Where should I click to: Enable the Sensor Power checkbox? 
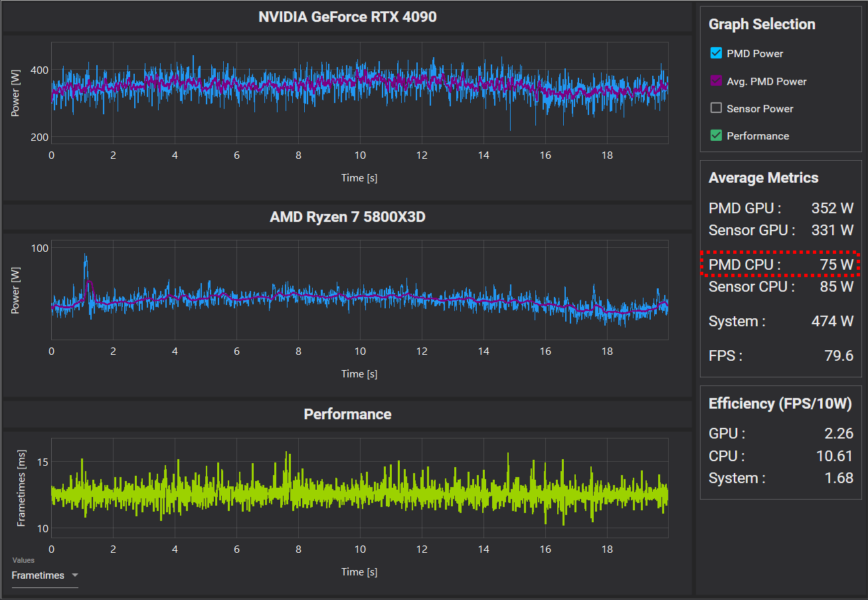tap(716, 108)
